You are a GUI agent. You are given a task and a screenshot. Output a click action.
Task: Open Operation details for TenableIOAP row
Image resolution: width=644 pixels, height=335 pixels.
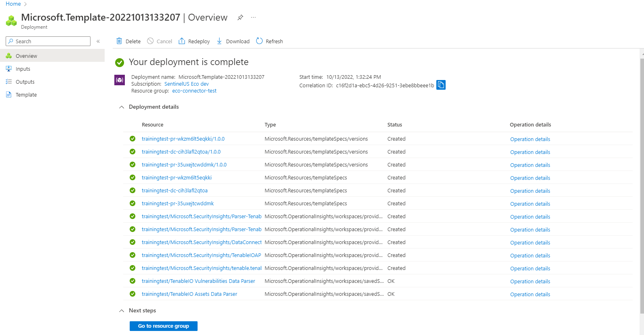(530, 255)
